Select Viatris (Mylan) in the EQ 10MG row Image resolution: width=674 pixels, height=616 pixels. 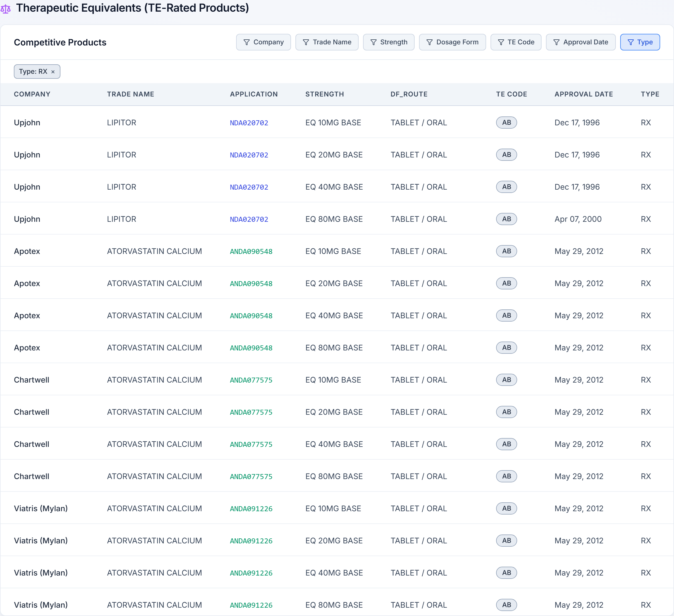41,508
